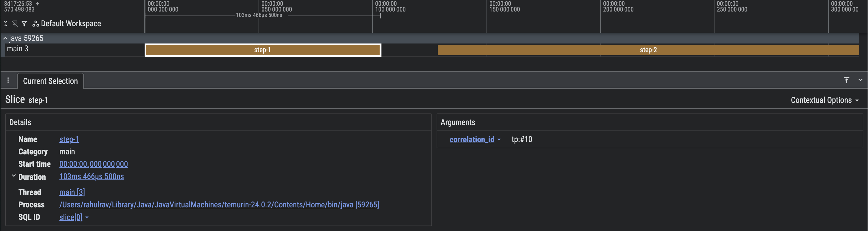Image resolution: width=868 pixels, height=231 pixels.
Task: Select the step-1 slice in timeline
Action: [x=263, y=50]
